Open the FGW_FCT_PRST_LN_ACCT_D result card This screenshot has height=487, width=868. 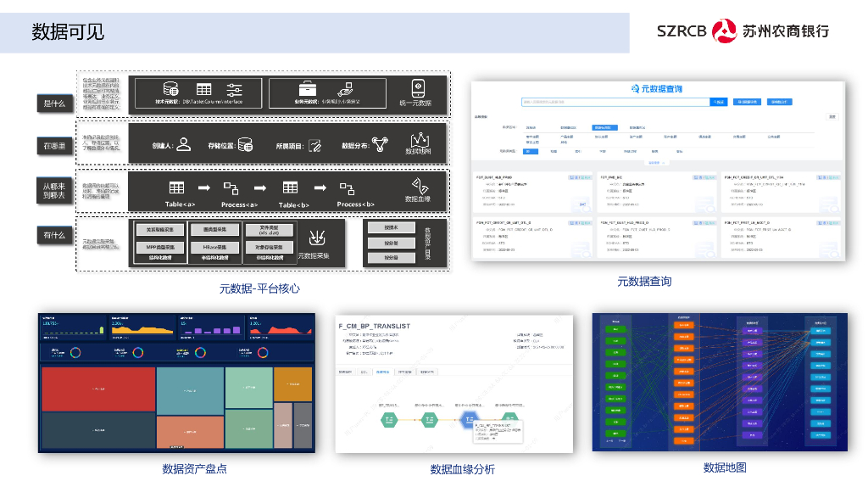coord(781,237)
